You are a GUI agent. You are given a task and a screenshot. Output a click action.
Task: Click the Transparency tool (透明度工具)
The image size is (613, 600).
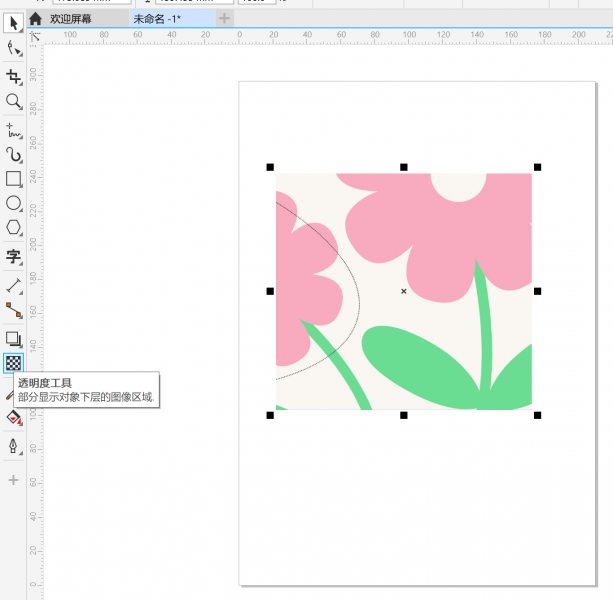14,363
